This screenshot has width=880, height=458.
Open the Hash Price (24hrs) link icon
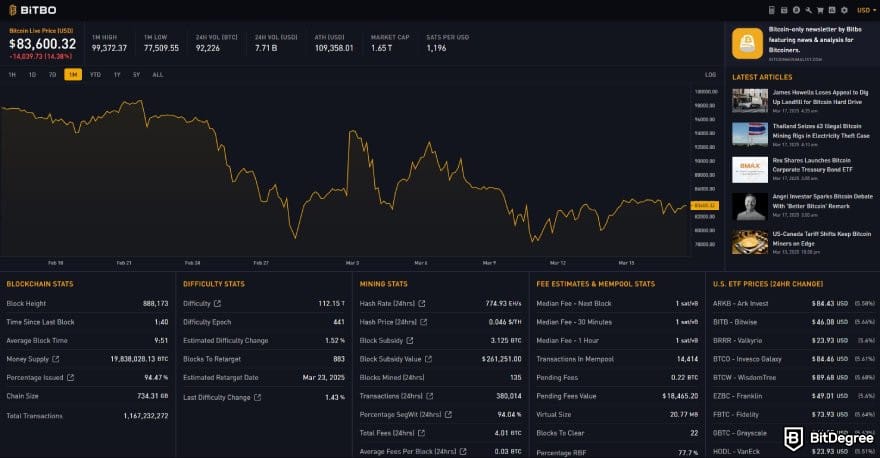(423, 322)
